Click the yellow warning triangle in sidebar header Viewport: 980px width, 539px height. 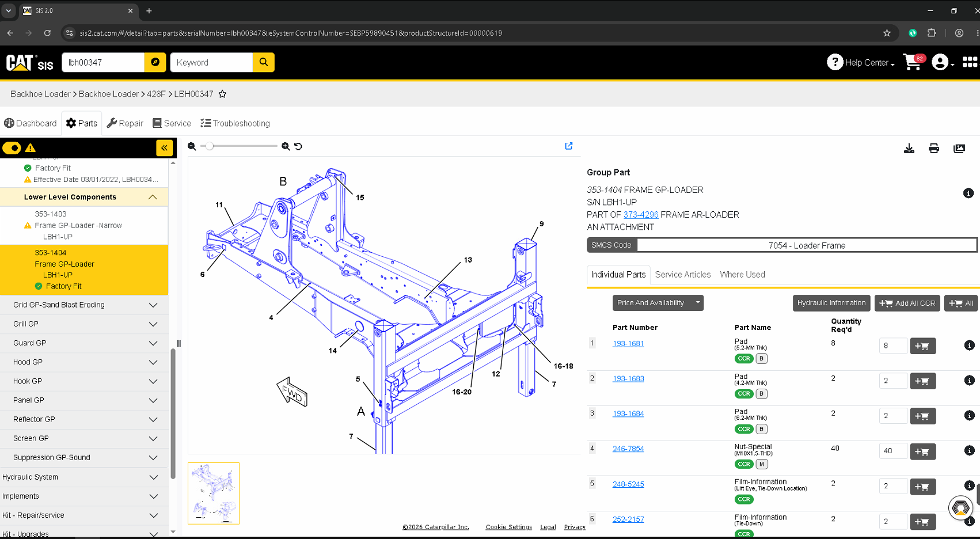point(31,148)
